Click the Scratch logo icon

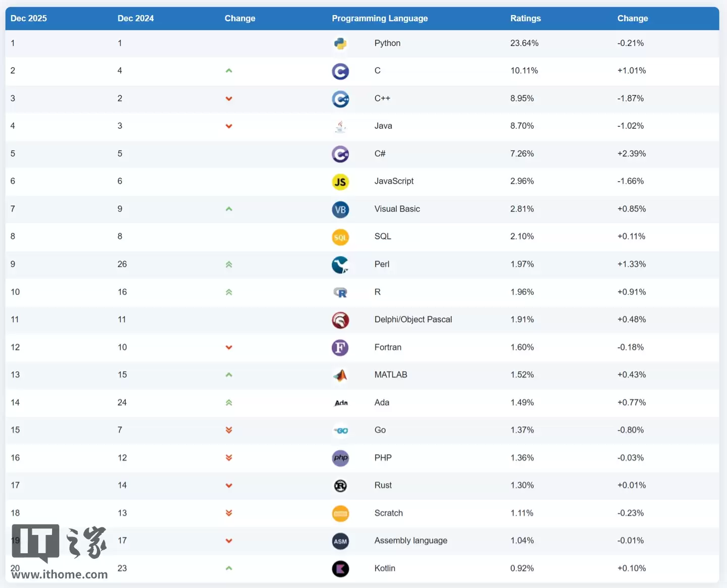click(340, 513)
